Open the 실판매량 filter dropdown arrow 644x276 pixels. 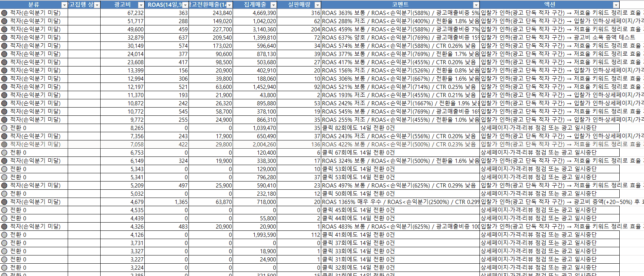pyautogui.click(x=318, y=5)
